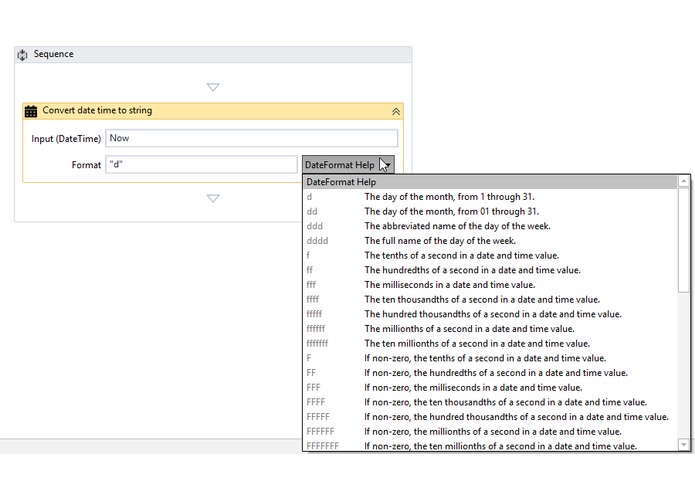Choose 'ffffff' millionths of a second option

tap(490, 328)
